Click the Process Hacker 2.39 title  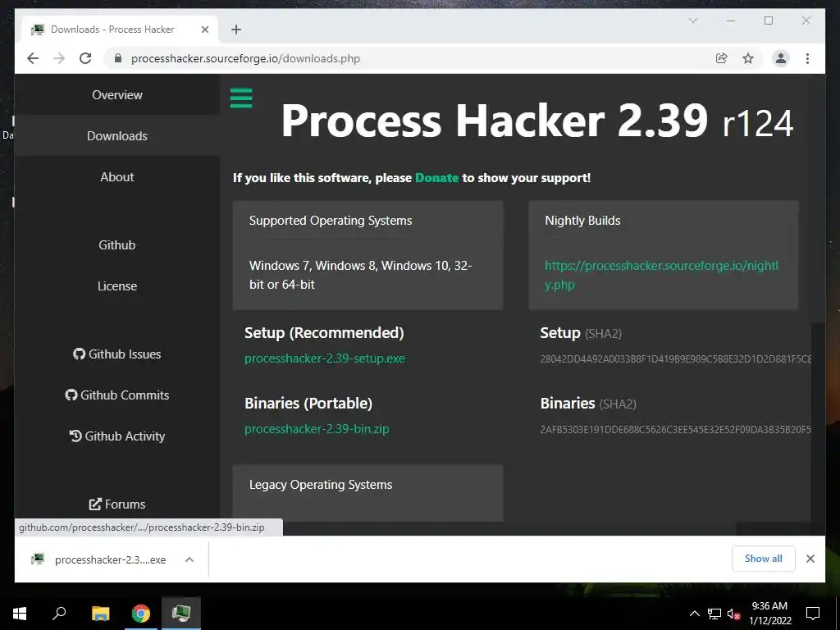[495, 121]
